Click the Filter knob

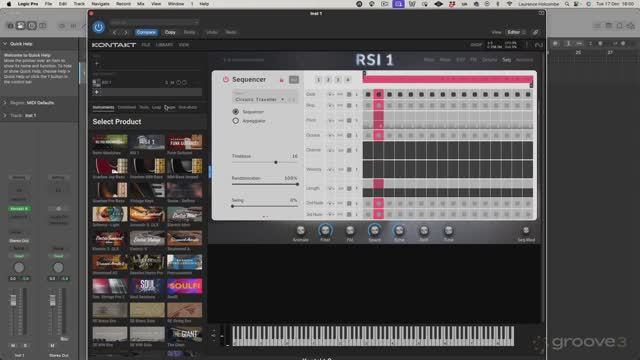325,231
